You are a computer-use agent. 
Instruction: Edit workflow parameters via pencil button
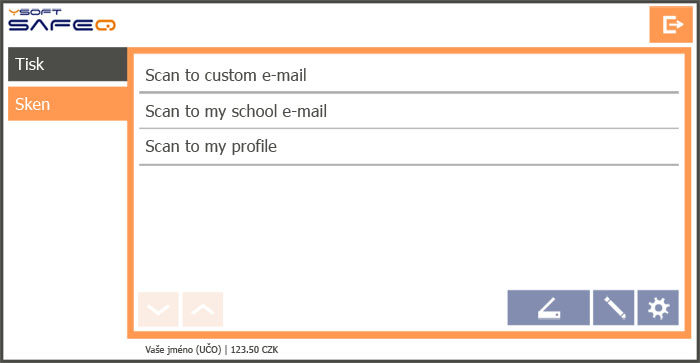(613, 308)
